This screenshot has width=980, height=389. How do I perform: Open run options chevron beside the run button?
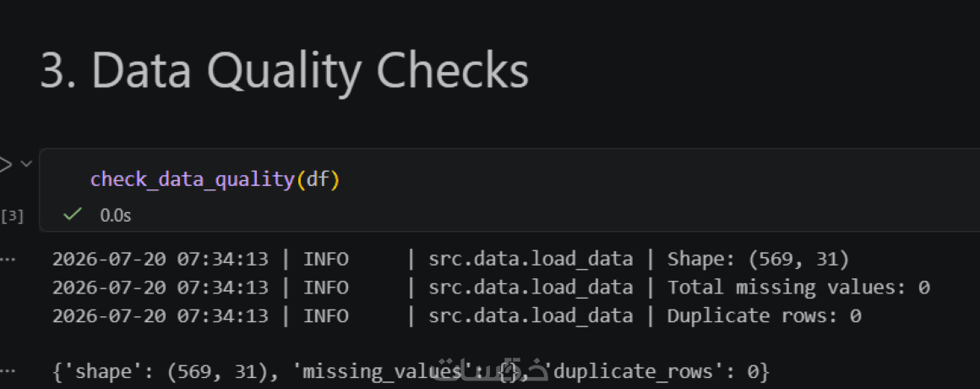[x=26, y=164]
